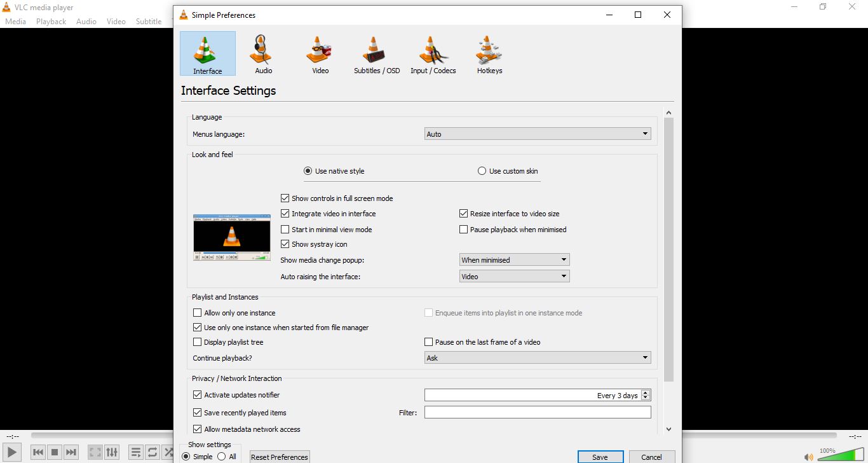
Task: Toggle fullscreen with the fullscreen icon
Action: tap(95, 452)
